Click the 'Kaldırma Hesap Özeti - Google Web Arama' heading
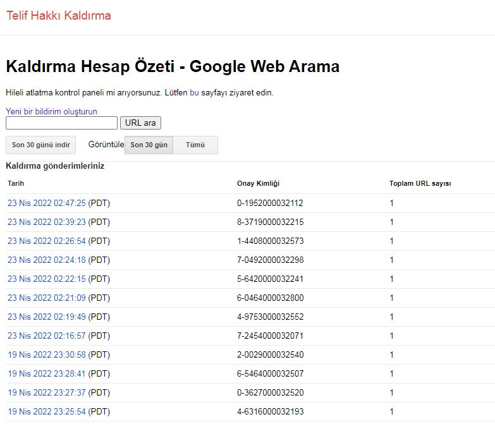495x448 pixels. point(173,66)
